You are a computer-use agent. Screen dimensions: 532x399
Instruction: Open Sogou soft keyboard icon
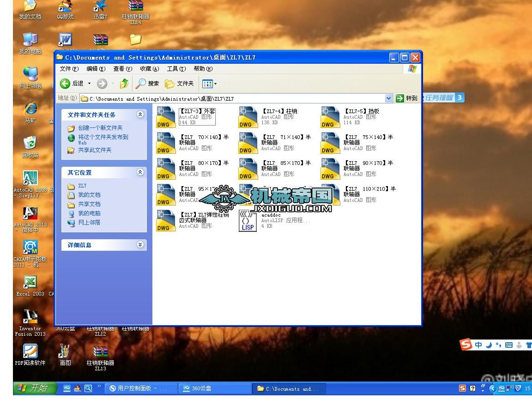508,345
